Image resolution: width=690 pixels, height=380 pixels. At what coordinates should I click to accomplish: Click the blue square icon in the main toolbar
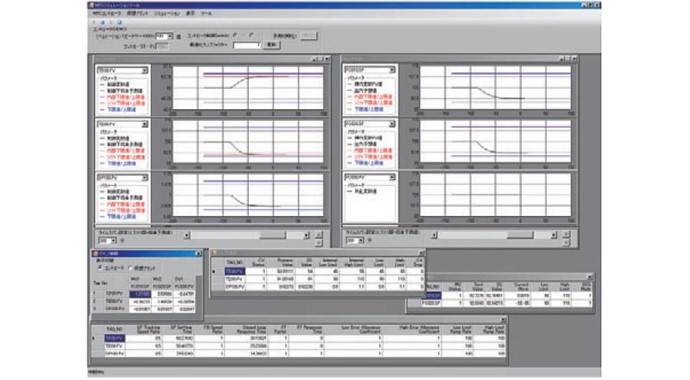pos(119,22)
